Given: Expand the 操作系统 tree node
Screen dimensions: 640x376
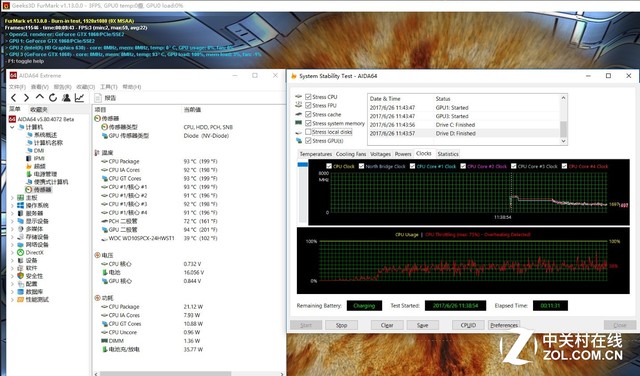Looking at the screenshot, I should (12, 205).
